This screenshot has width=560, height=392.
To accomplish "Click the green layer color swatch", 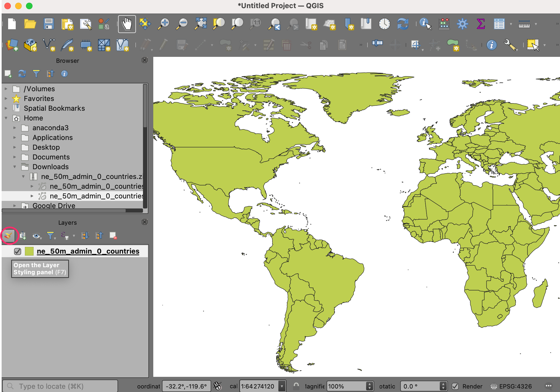I will click(x=29, y=251).
